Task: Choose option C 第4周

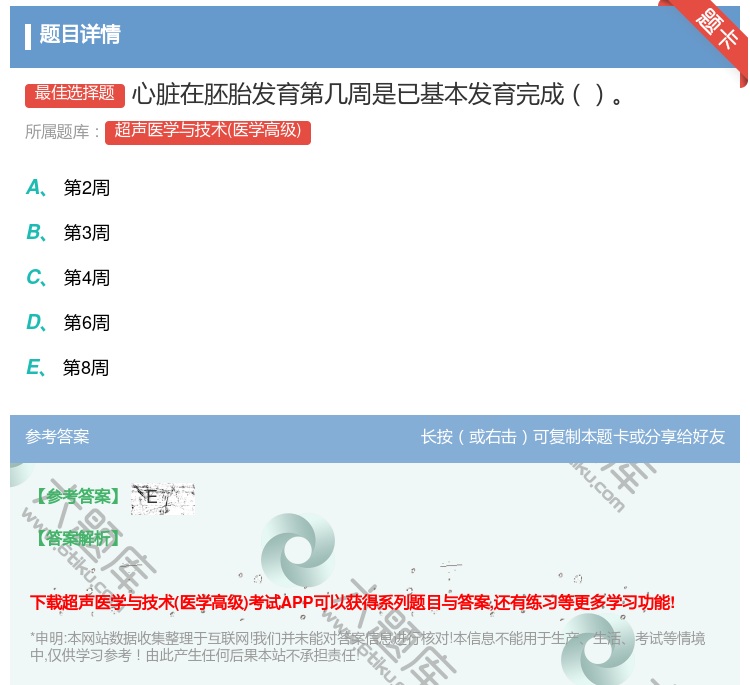Action: point(68,277)
